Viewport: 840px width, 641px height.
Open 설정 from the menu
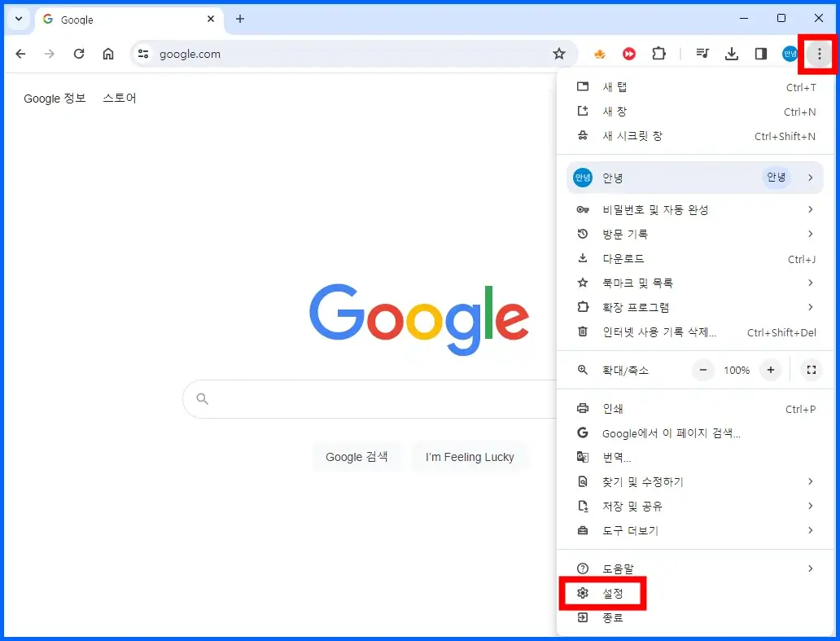tap(695, 593)
